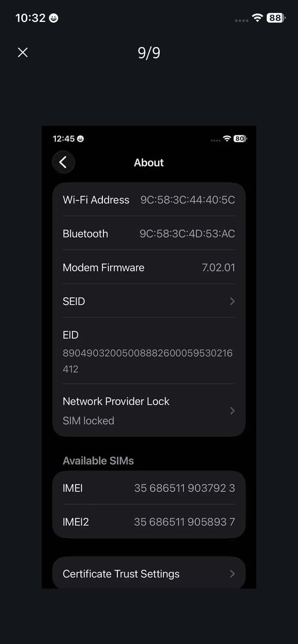This screenshot has height=644, width=298.
Task: Tap the inner battery indicator showing 80
Action: (240, 139)
